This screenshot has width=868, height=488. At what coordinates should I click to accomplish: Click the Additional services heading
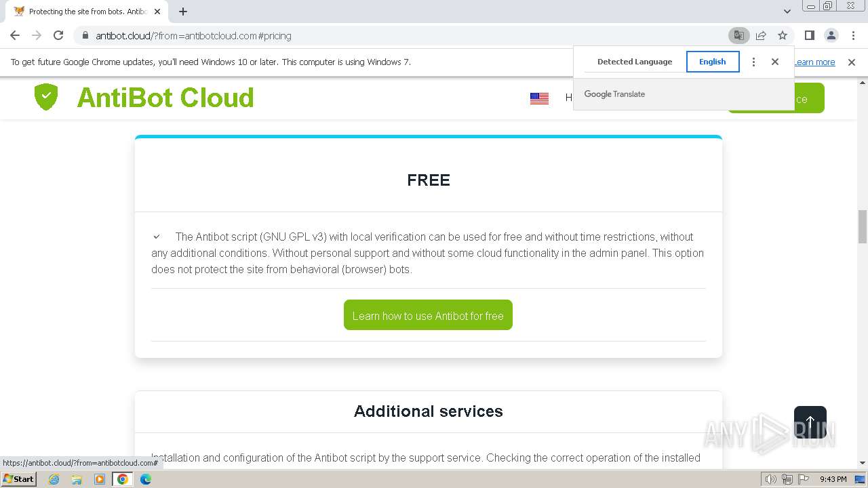click(x=429, y=411)
